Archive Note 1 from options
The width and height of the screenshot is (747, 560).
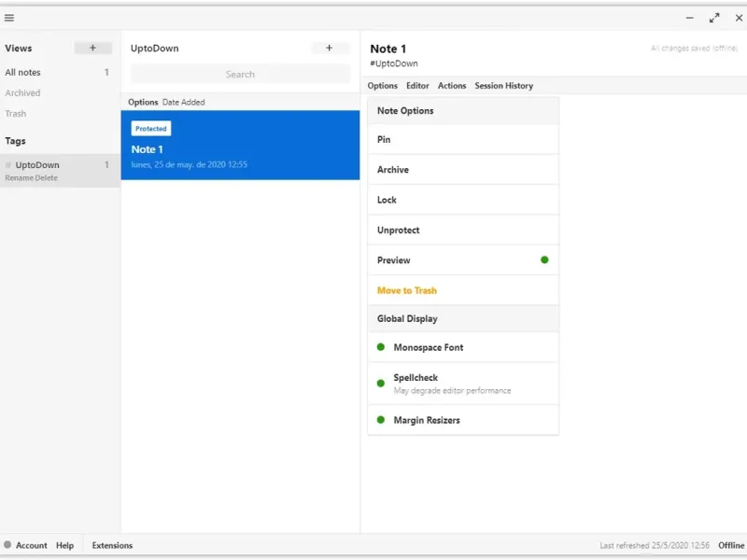pyautogui.click(x=463, y=170)
